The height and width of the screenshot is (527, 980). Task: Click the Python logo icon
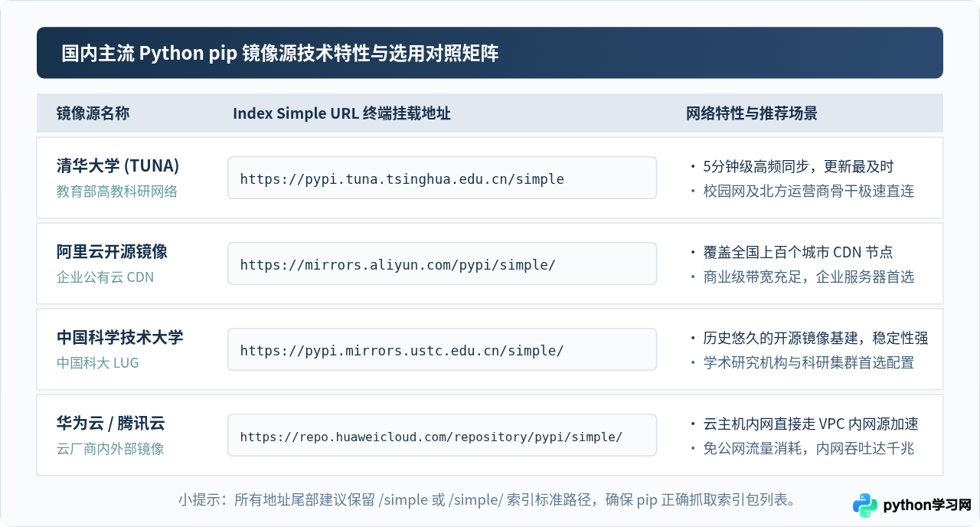tap(865, 506)
